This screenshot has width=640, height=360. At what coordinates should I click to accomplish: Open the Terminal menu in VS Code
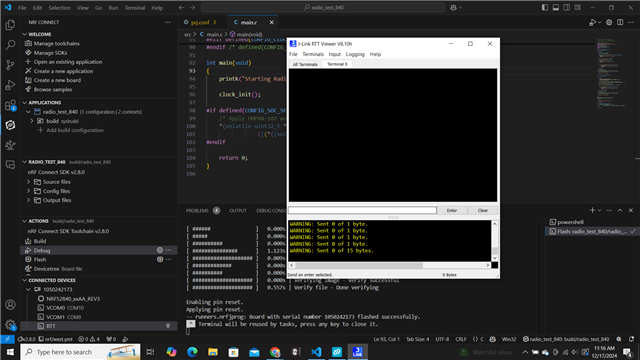pos(135,8)
